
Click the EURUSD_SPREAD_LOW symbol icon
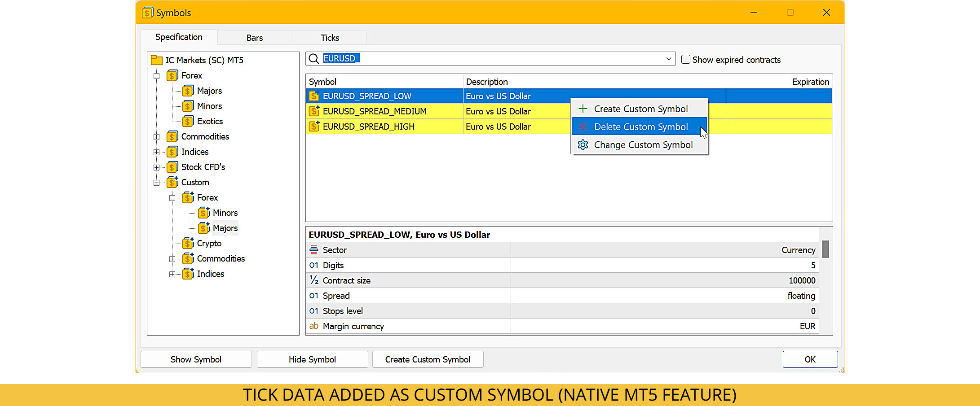(x=314, y=96)
